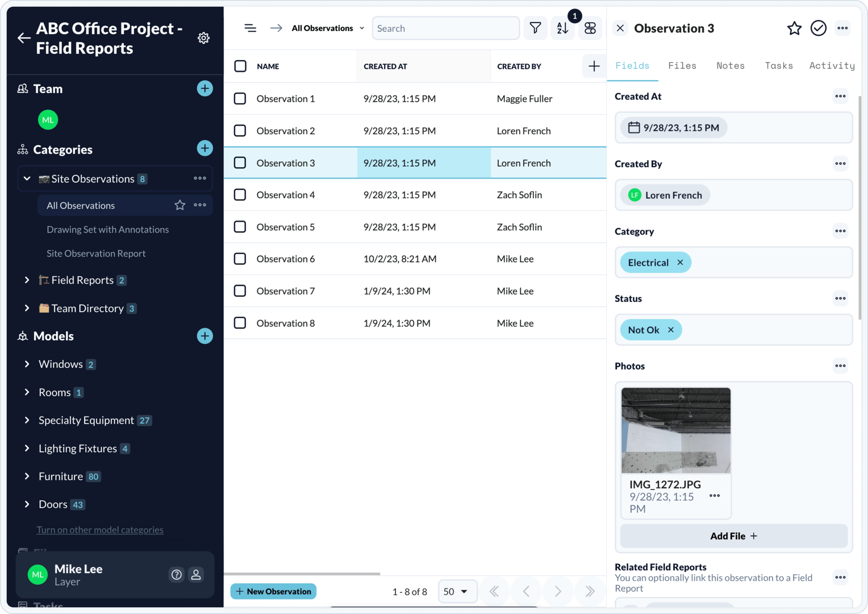868x614 pixels.
Task: Check the Observation 5 row checkbox
Action: point(240,227)
